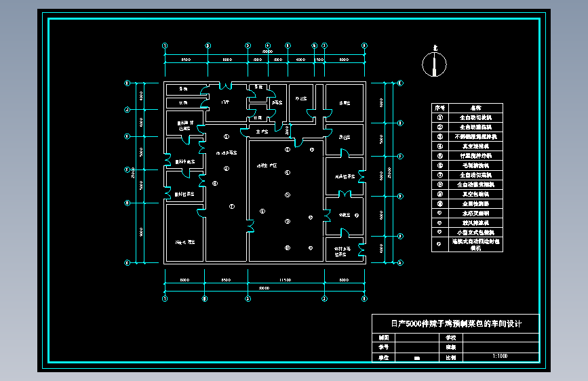This screenshot has height=381, width=588.
Task: Select legend entry 金属检测器
Action: tap(475, 203)
